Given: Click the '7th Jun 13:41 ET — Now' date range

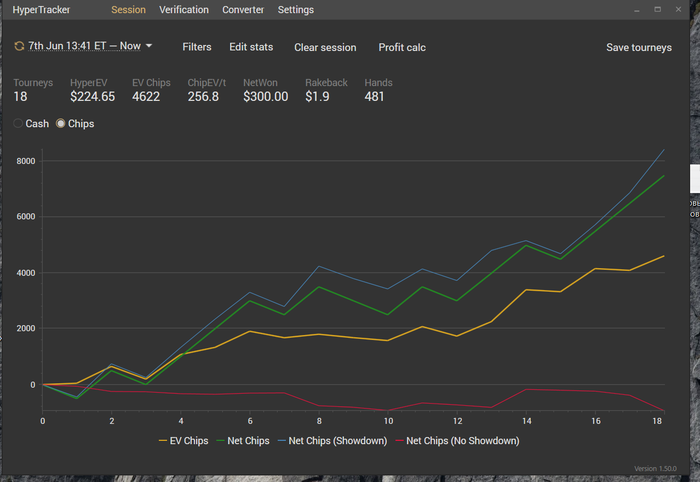Looking at the screenshot, I should point(84,46).
